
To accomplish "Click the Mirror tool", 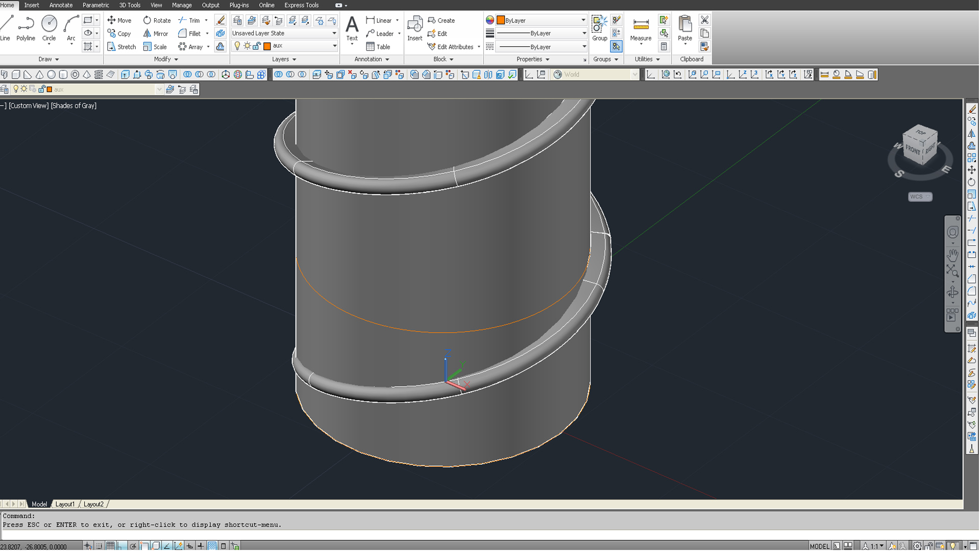I will pos(156,34).
